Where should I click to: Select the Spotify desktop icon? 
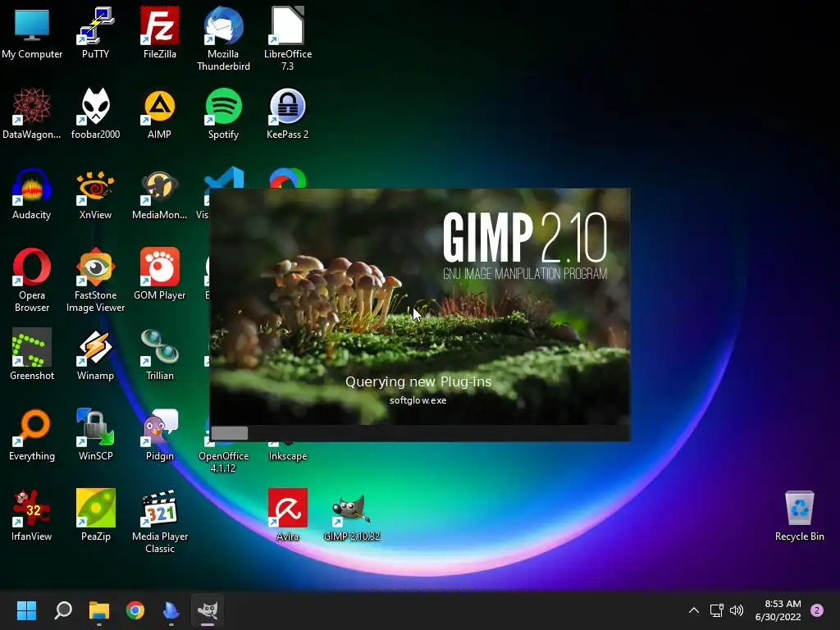223,113
